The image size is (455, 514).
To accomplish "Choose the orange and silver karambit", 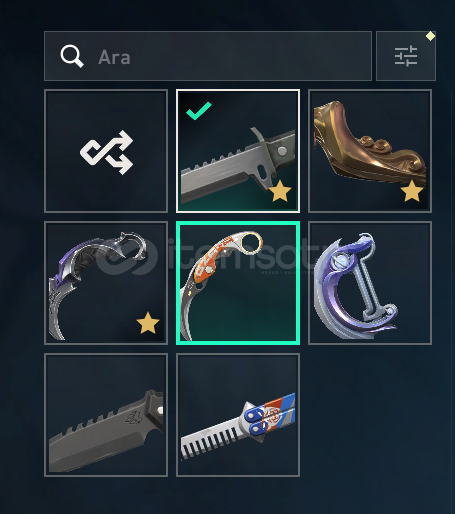I will 238,283.
